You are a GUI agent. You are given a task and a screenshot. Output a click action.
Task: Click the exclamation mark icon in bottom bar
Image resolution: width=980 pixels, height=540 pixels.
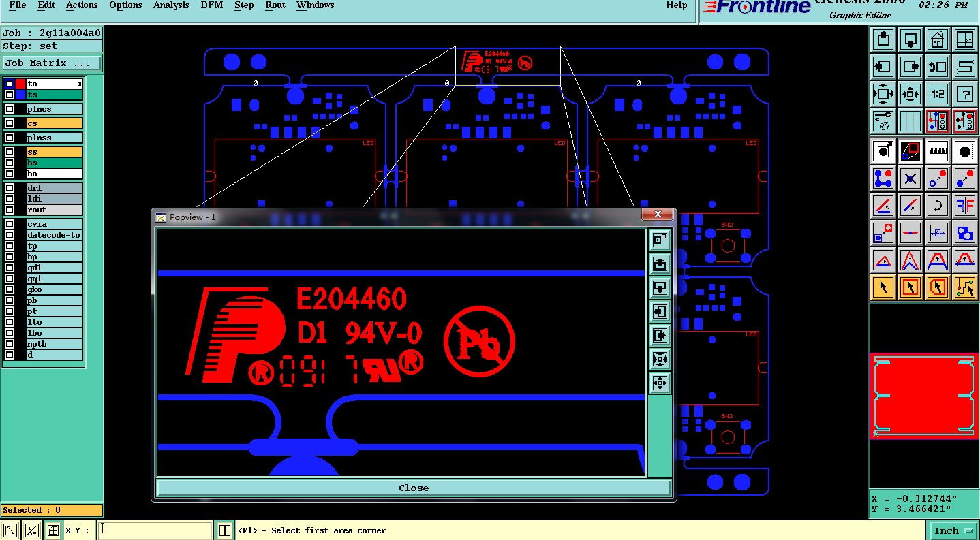click(x=225, y=530)
